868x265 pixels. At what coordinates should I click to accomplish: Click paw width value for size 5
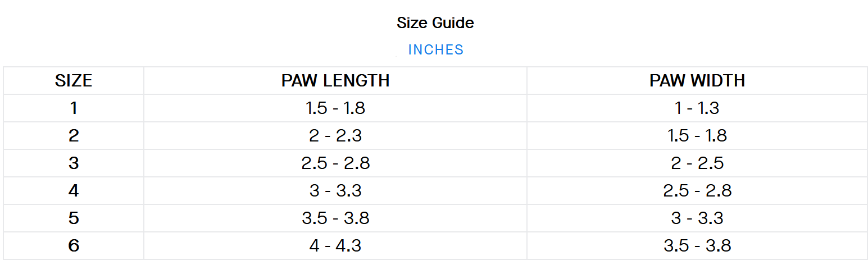697,218
